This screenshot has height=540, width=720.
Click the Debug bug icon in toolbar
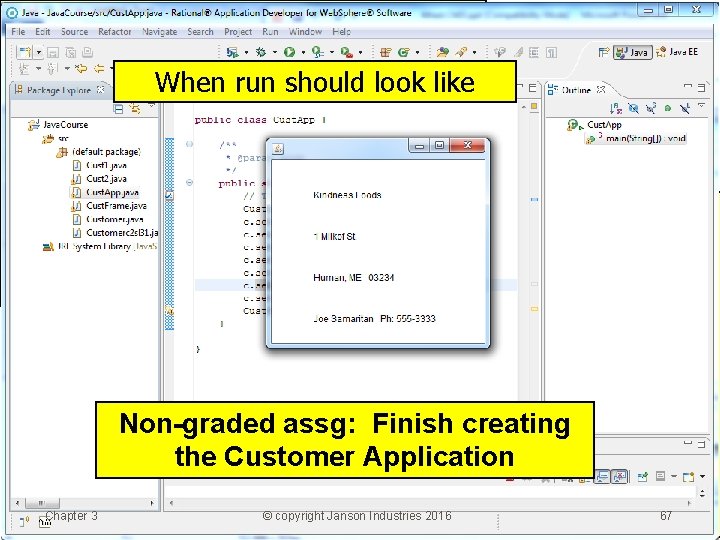coord(261,52)
